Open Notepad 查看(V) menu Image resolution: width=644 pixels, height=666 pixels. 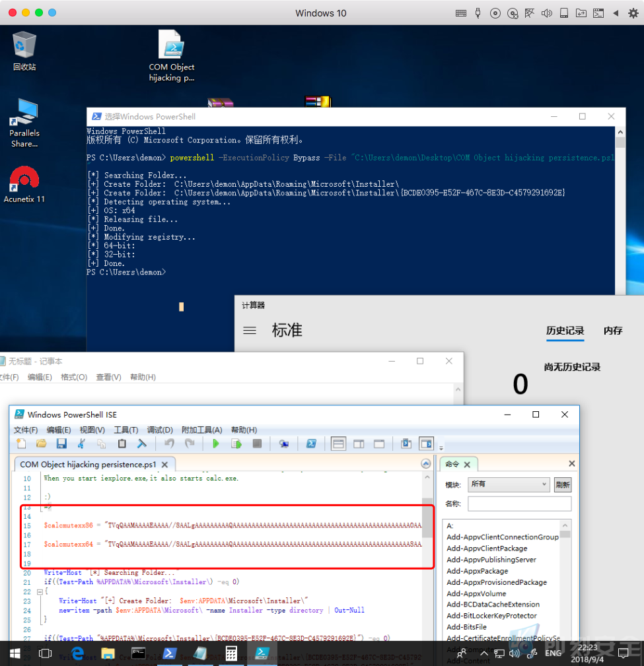click(108, 377)
